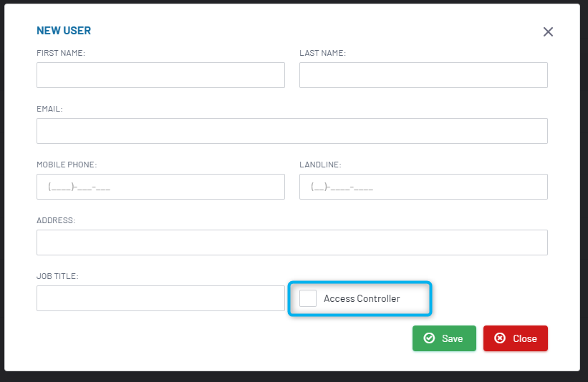
Task: Save the new user
Action: click(444, 338)
